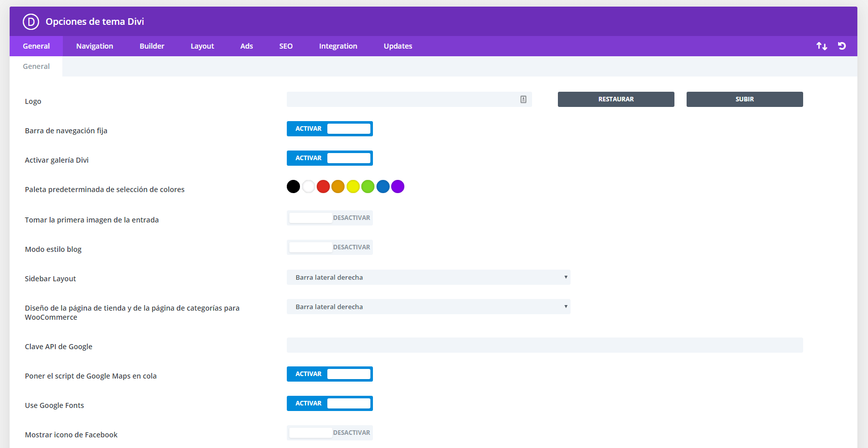
Task: Toggle Poner el script de Google Maps en cola
Action: tap(330, 374)
